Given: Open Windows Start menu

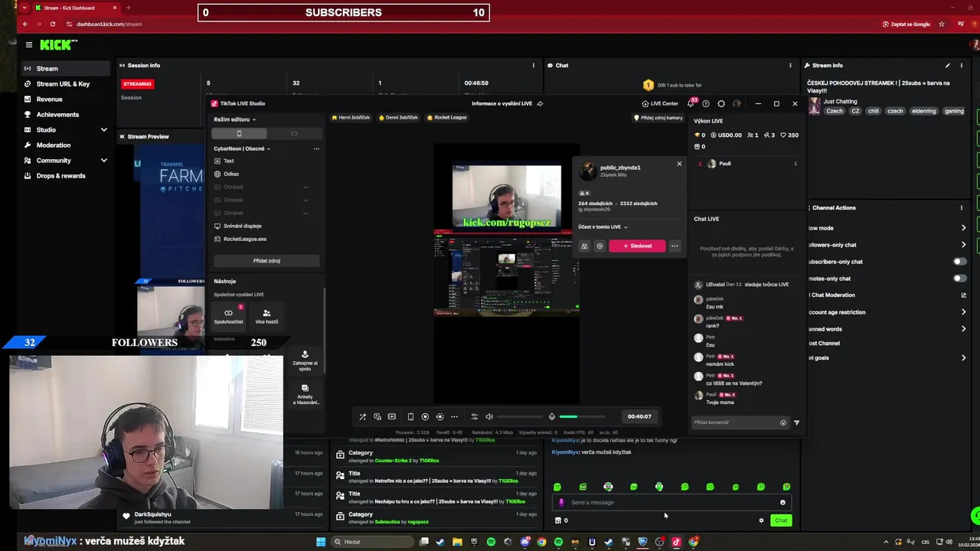Looking at the screenshot, I should coord(321,543).
